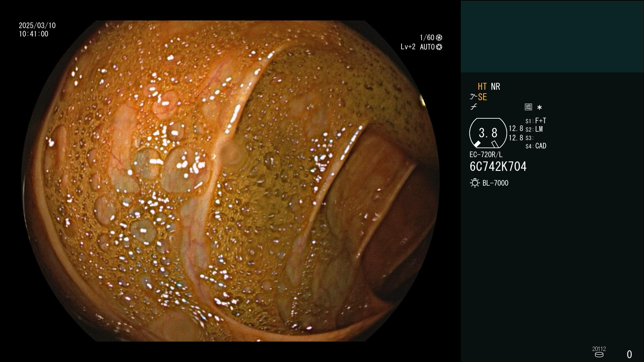Click the S4: CAD switch assignment

[536, 146]
